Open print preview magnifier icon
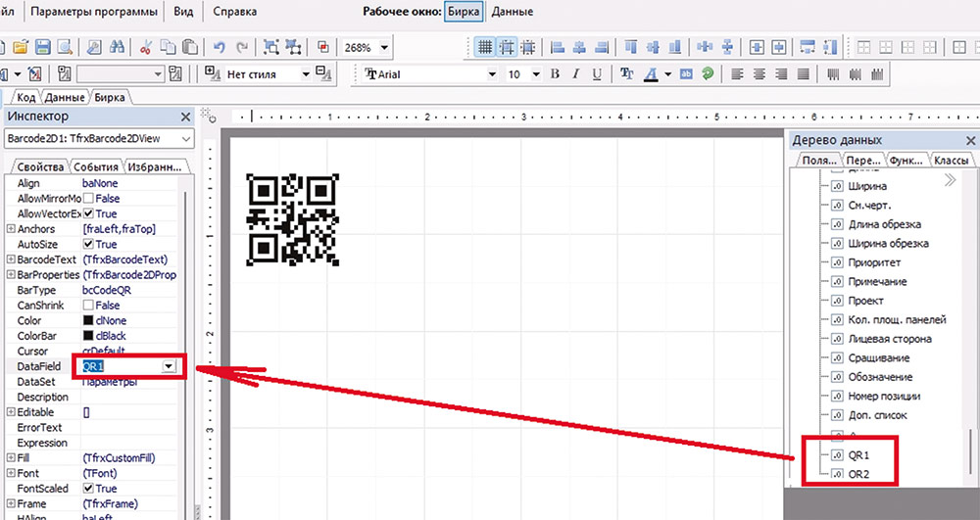The image size is (980, 520). [x=65, y=47]
